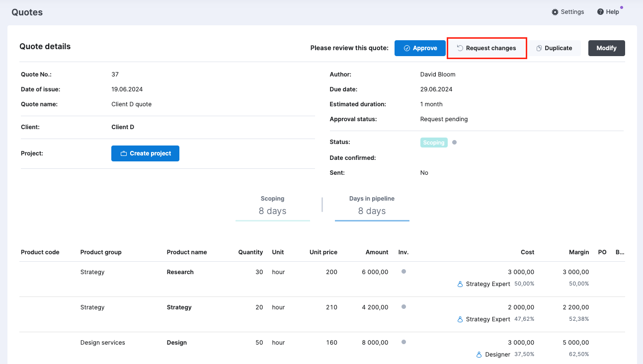This screenshot has height=364, width=643.
Task: Click the Quotes page title
Action: click(x=27, y=12)
